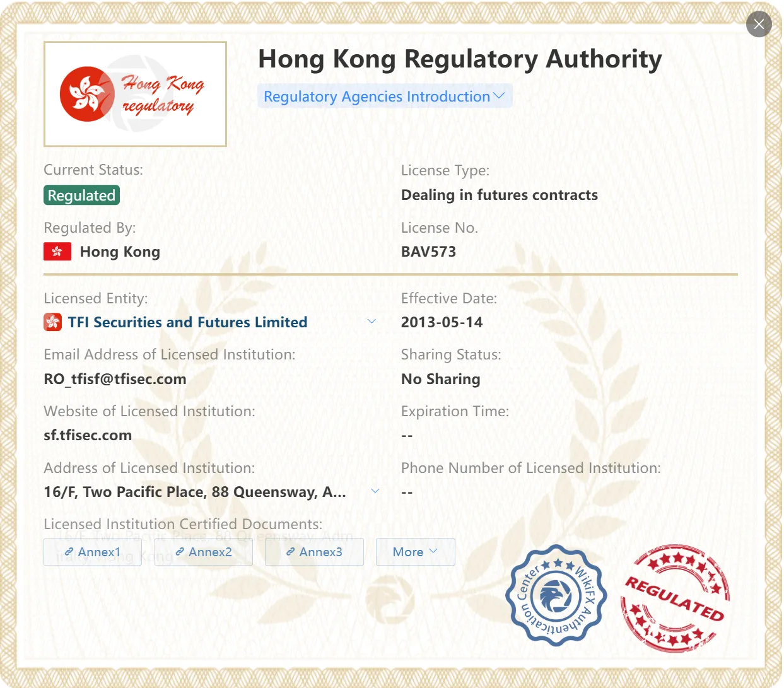Select the license number BAV573
The width and height of the screenshot is (784, 688).
(428, 252)
